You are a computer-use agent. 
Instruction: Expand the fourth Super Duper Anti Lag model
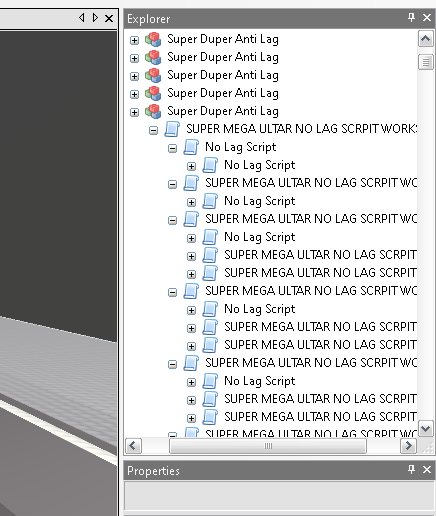click(134, 94)
